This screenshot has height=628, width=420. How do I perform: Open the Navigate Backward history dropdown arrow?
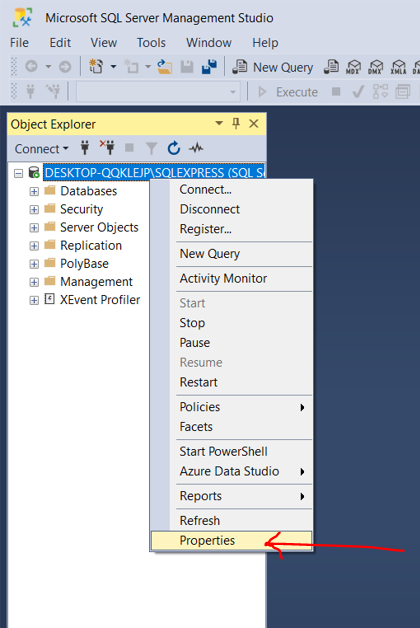(x=48, y=66)
